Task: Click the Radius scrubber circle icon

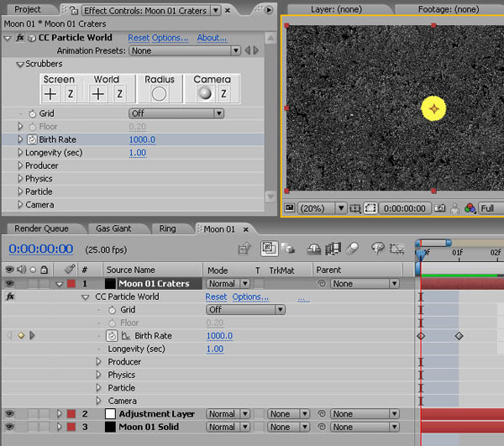Action: pyautogui.click(x=159, y=94)
